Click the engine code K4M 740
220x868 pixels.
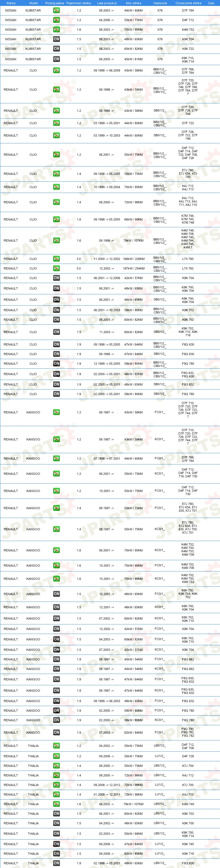tap(188, 804)
